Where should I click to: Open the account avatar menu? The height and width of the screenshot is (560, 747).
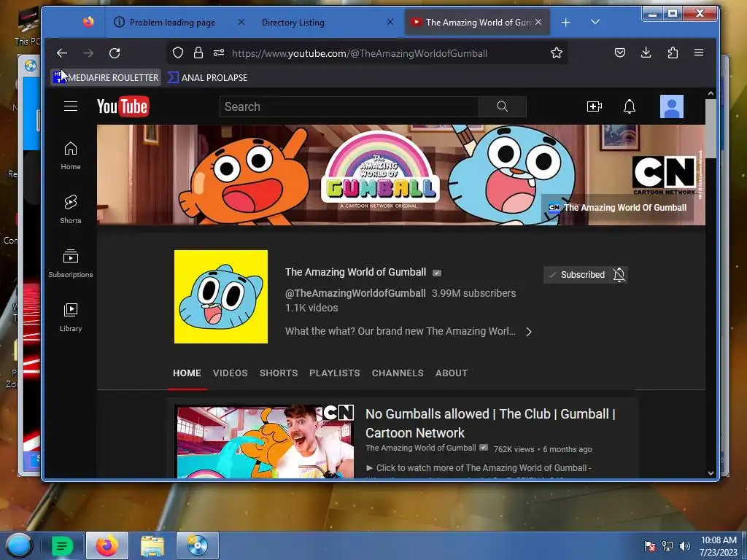click(672, 106)
